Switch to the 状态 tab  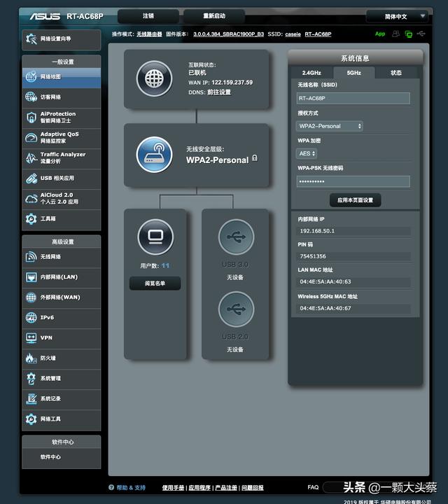coord(396,73)
